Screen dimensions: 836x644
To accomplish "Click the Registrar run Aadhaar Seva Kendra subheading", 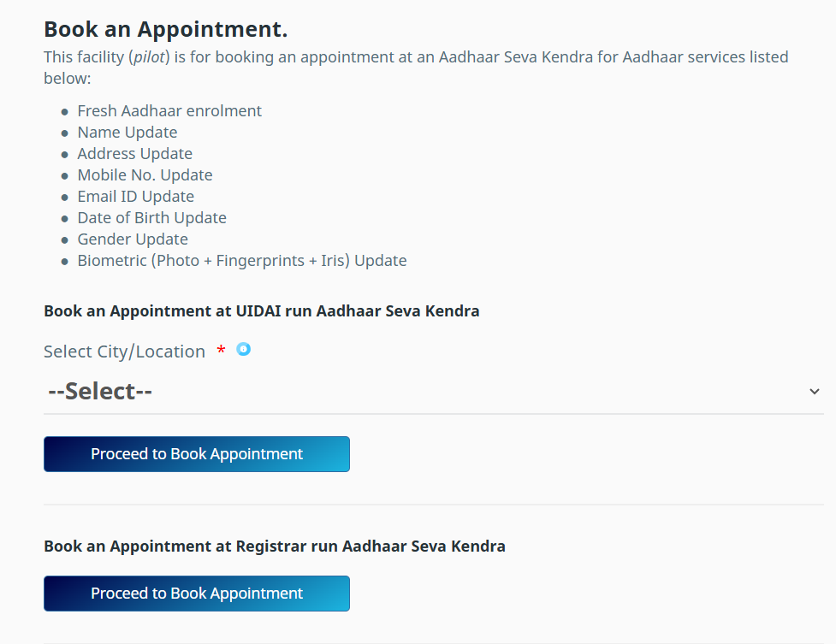I will coord(275,547).
